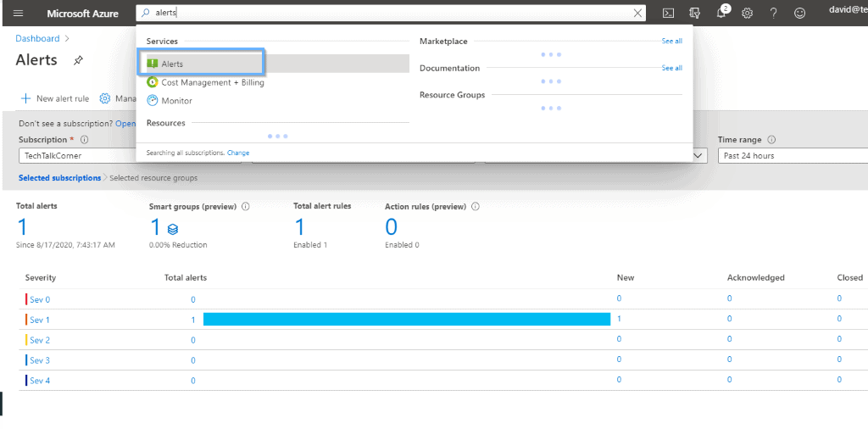Click See all next to Marketplace
This screenshot has height=429, width=868.
(x=672, y=41)
